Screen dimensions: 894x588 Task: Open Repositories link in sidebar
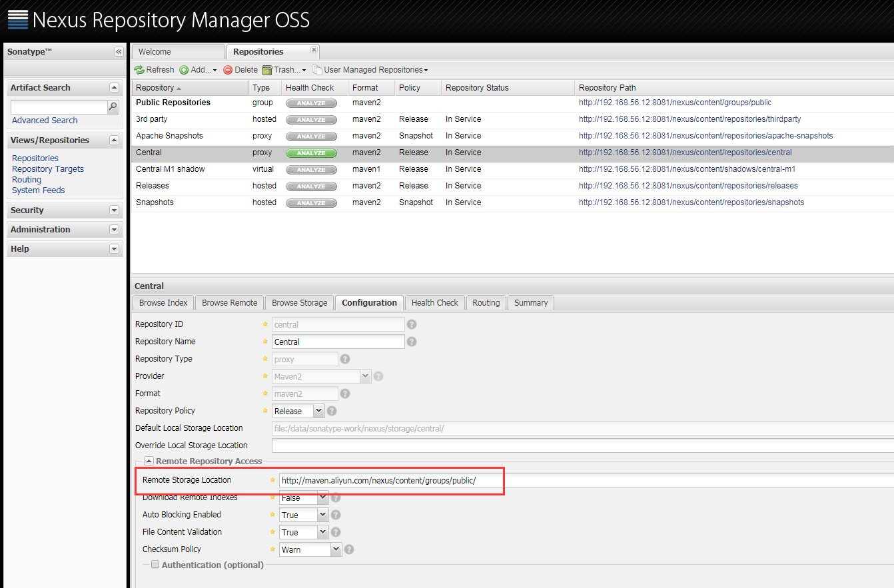tap(35, 158)
